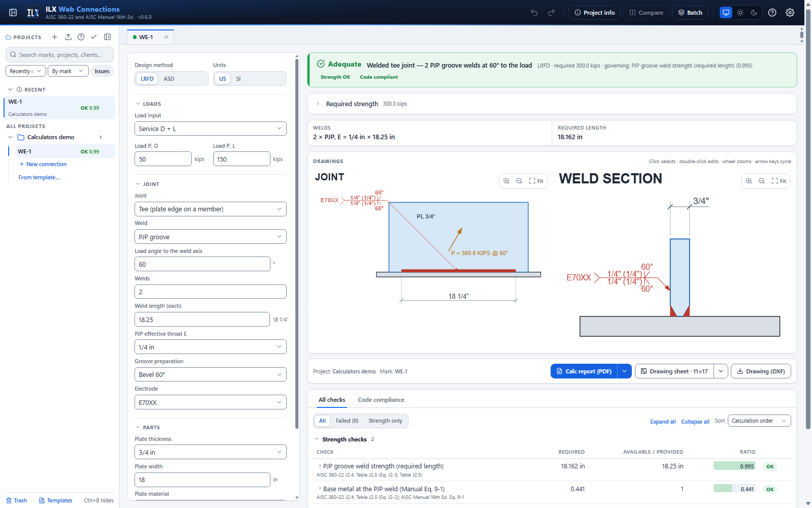
Task: Hide the projects panel via its collapse icon
Action: pos(108,37)
